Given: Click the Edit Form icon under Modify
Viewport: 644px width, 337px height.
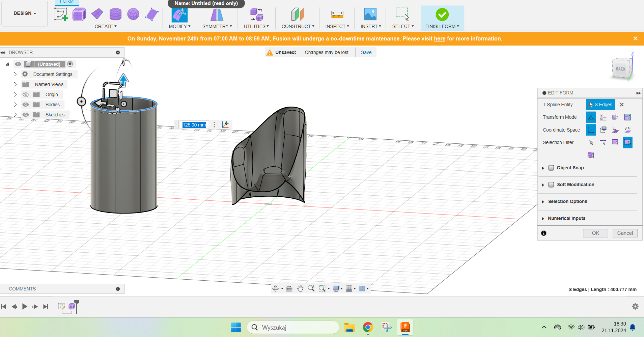Looking at the screenshot, I should point(179,15).
